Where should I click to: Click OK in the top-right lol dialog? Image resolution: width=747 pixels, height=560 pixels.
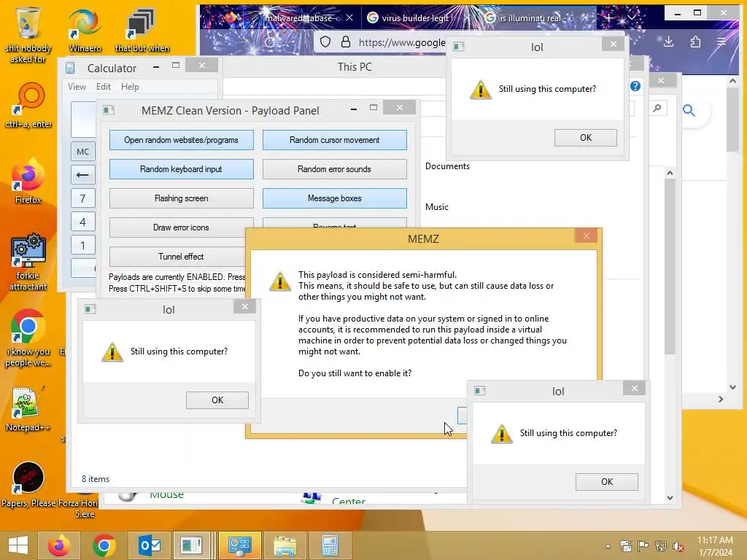point(586,138)
